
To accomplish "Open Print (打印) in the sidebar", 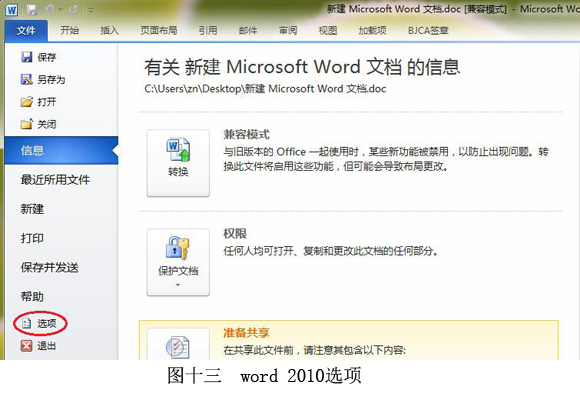I will [x=32, y=238].
